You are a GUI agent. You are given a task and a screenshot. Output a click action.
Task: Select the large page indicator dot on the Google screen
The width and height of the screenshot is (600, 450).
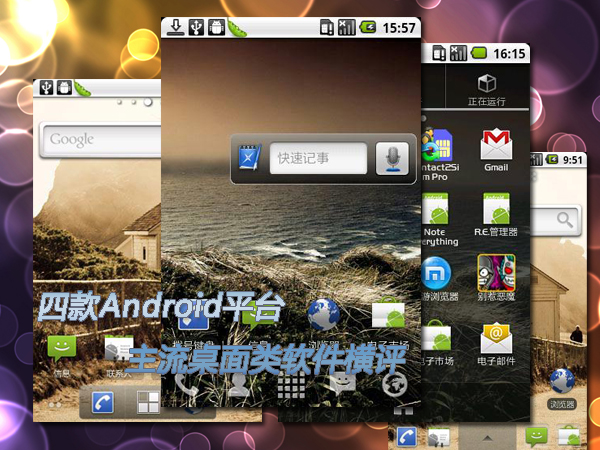click(148, 102)
